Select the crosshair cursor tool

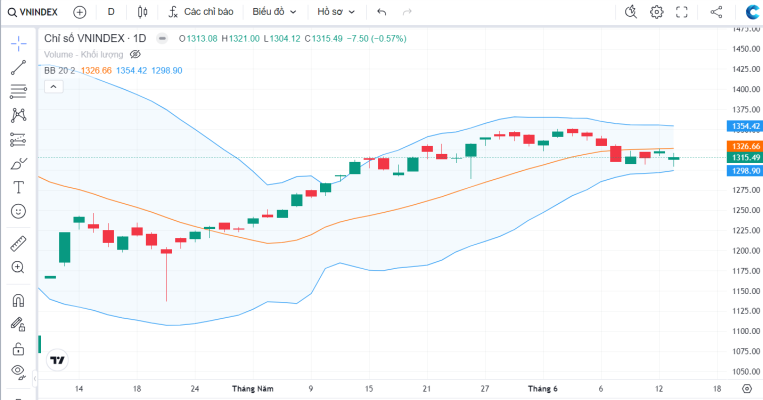pyautogui.click(x=18, y=43)
